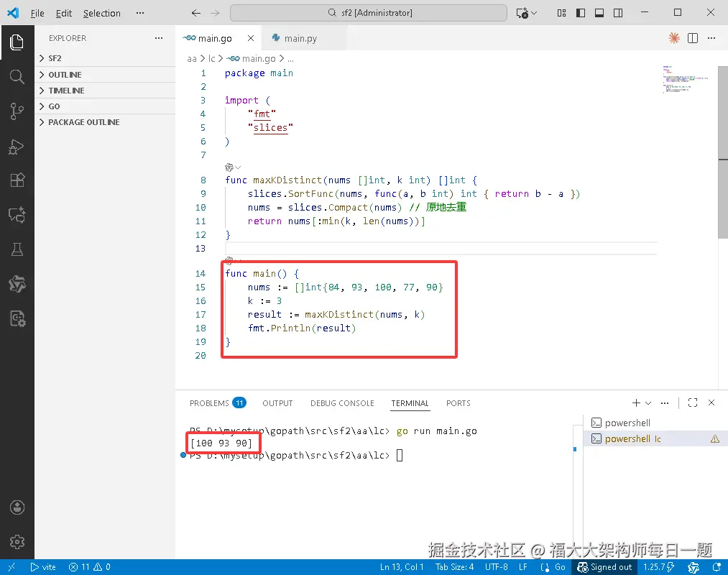This screenshot has height=575, width=728.
Task: Open the Extensions view
Action: [17, 180]
